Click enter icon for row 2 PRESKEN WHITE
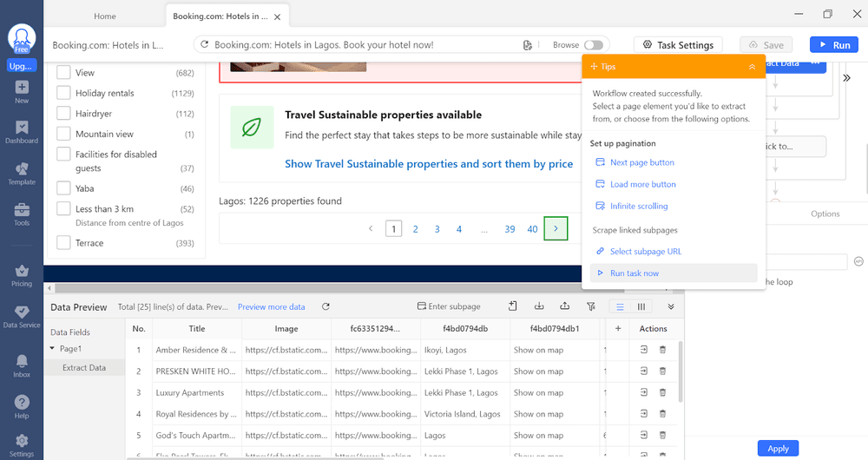Screen dimensions: 868x460 coord(644,371)
